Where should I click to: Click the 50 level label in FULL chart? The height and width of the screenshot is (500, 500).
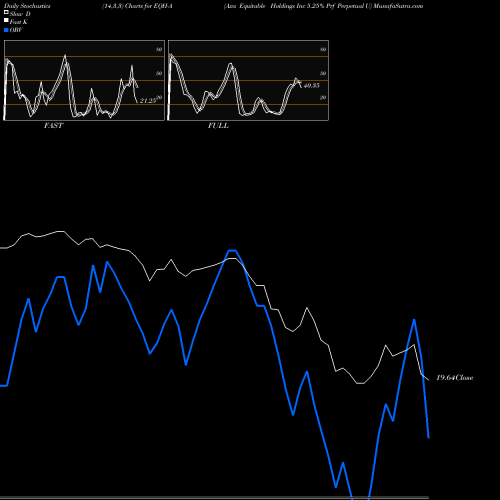coord(323,73)
